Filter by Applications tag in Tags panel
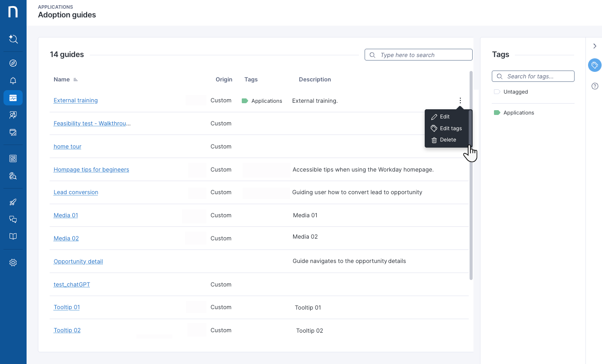Screen dimensions: 602x364 [x=518, y=113]
